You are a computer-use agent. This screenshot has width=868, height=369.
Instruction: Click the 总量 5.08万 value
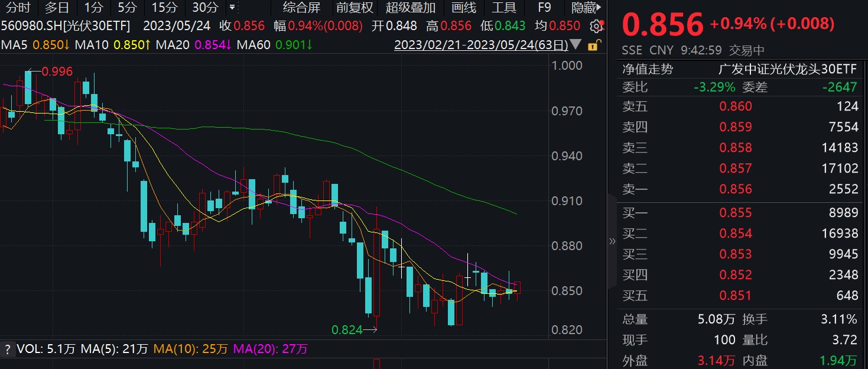click(x=716, y=319)
